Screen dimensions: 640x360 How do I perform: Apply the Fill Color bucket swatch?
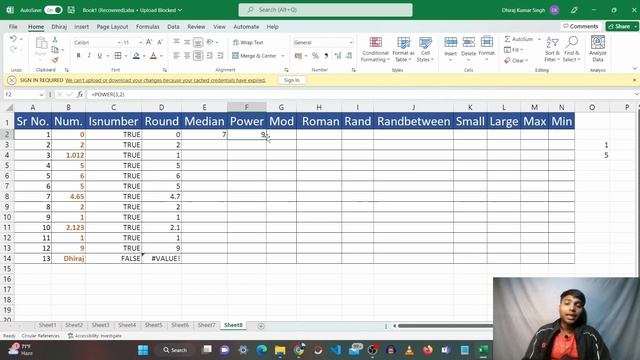point(136,56)
